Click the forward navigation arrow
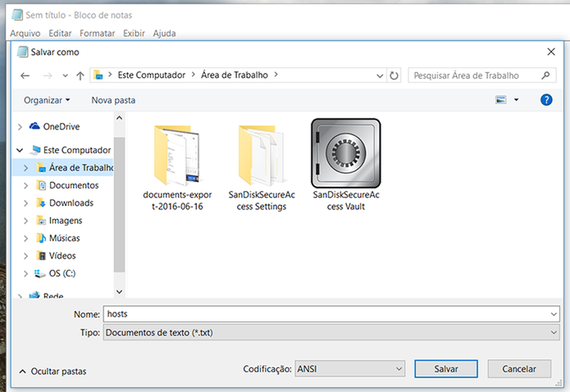 (47, 76)
